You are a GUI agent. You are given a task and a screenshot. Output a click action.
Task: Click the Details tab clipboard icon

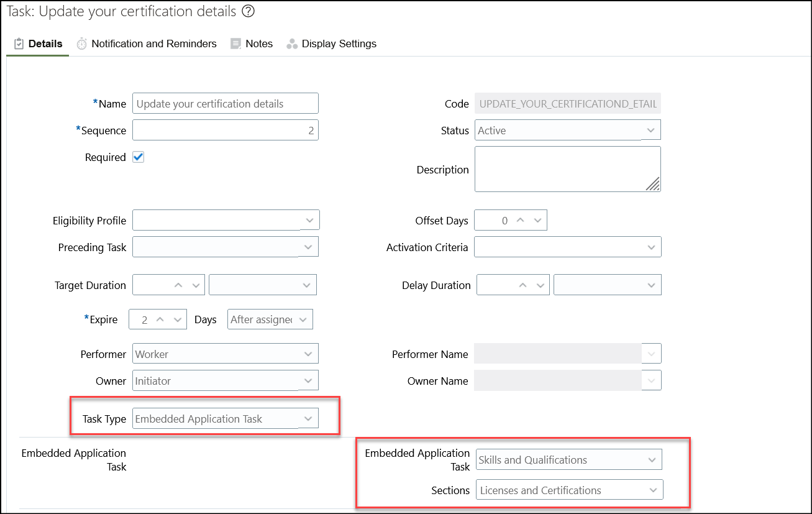[19, 44]
